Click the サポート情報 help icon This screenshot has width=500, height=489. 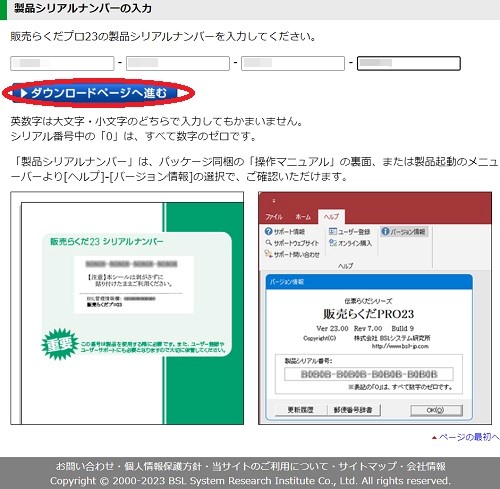point(268,231)
